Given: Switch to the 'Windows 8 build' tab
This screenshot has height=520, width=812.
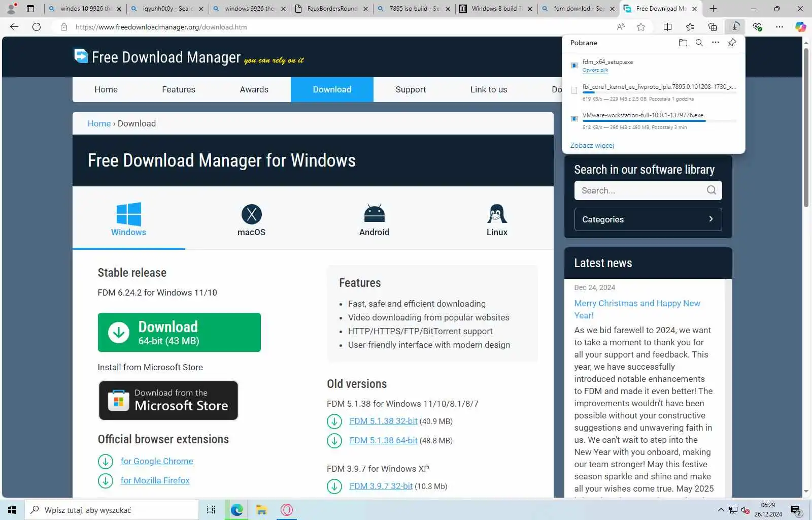Looking at the screenshot, I should coord(497,9).
